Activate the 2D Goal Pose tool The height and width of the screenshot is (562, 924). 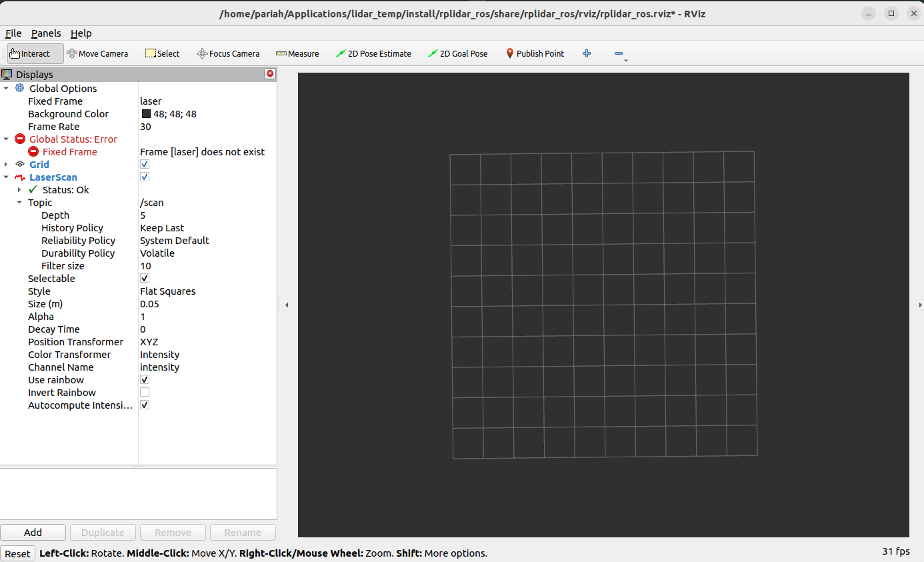pyautogui.click(x=458, y=53)
